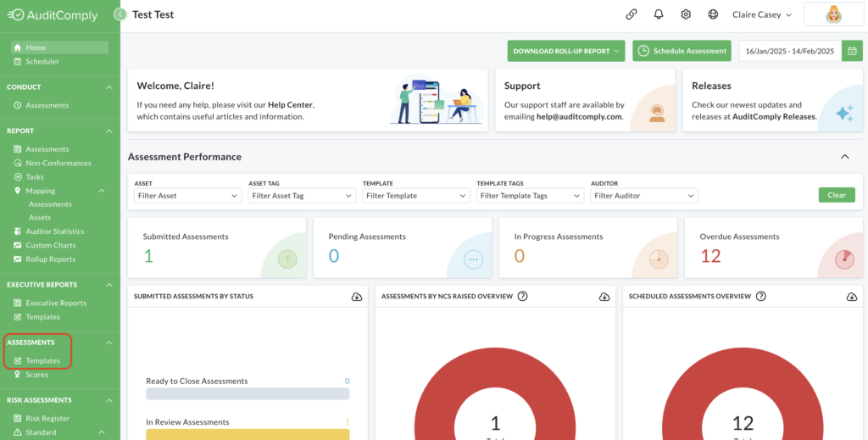Screen dimensions: 868x440
Task: Open the Filter Asset dropdown
Action: [187, 195]
